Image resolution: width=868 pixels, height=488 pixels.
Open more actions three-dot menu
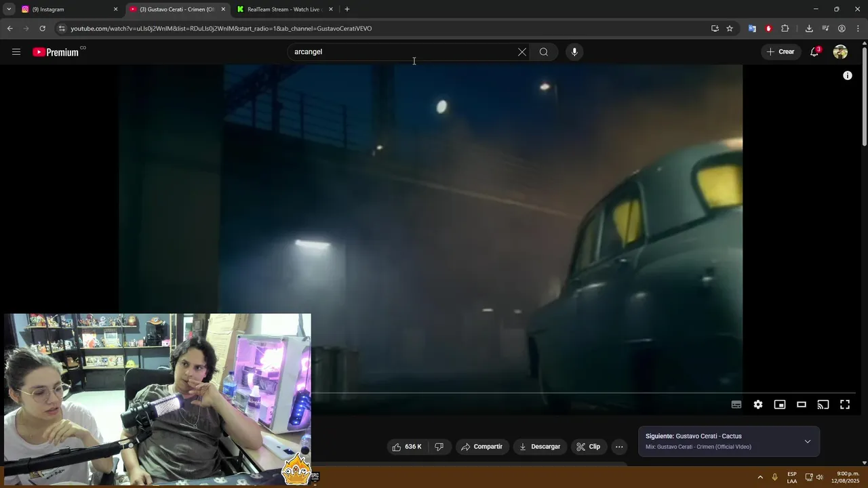tap(619, 447)
